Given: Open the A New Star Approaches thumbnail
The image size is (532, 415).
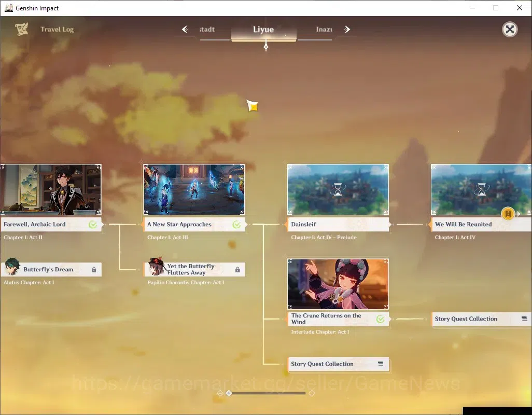Looking at the screenshot, I should pos(194,189).
